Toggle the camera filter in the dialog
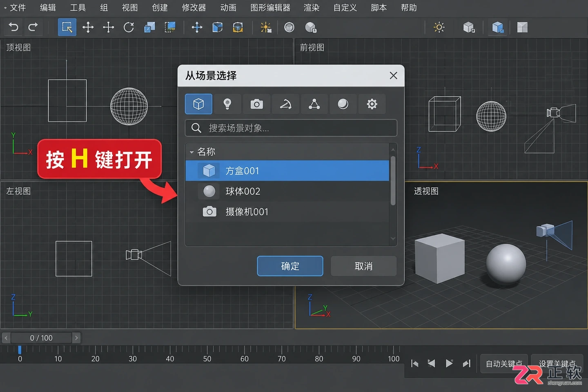The width and height of the screenshot is (588, 392). tap(256, 104)
